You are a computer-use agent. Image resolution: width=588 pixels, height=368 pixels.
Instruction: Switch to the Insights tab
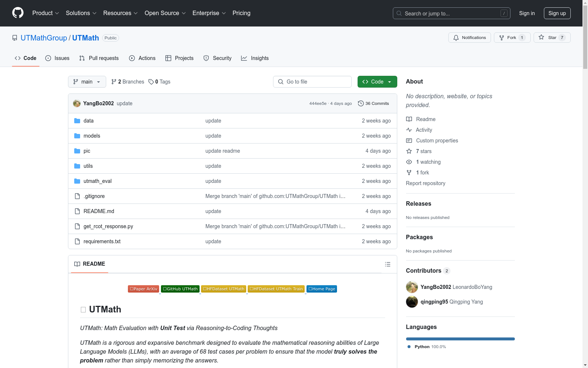255,58
